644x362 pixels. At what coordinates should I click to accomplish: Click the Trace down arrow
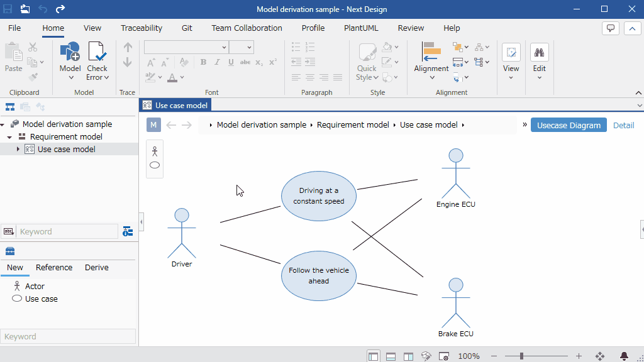pyautogui.click(x=128, y=62)
